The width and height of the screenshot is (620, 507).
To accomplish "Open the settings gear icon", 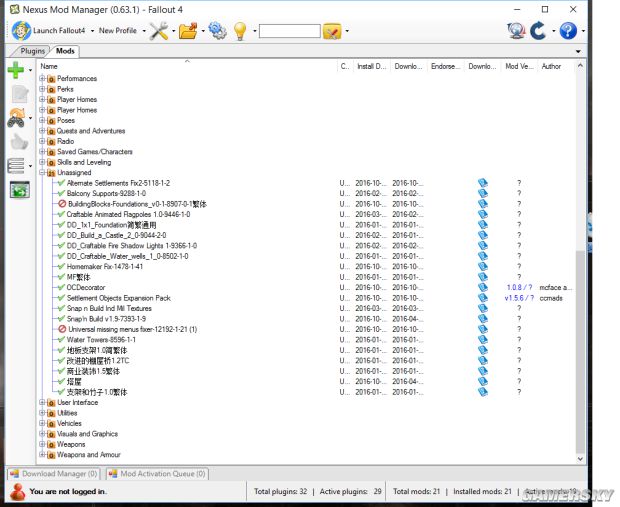I will pos(216,31).
